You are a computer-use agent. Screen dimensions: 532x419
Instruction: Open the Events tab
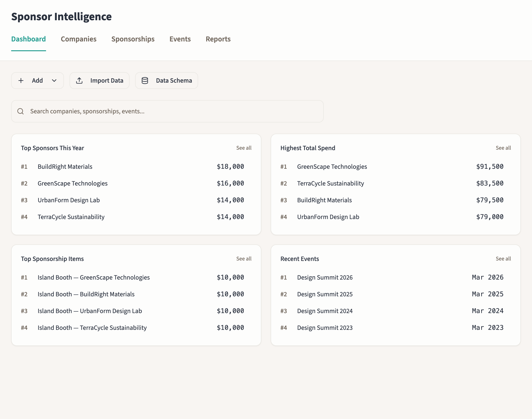click(x=180, y=39)
